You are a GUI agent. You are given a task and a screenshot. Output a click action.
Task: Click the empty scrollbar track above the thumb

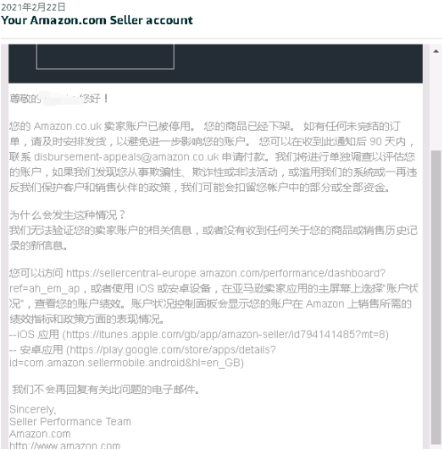pos(436,103)
